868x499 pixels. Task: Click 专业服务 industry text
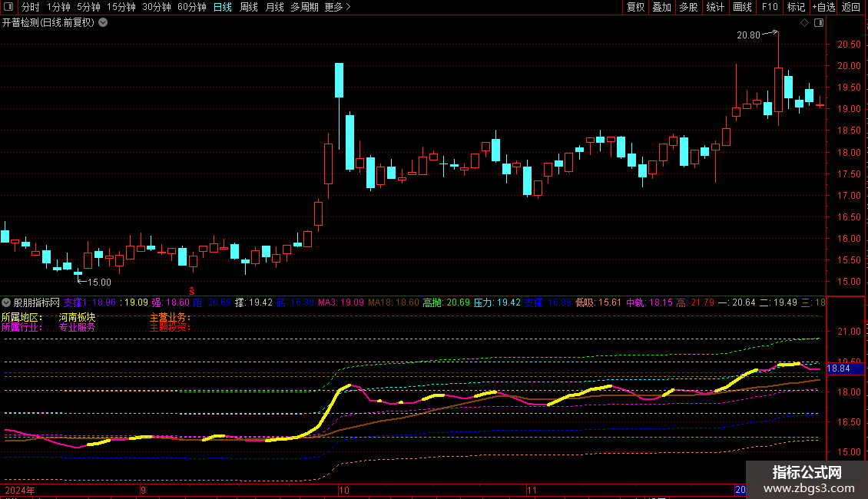(77, 327)
